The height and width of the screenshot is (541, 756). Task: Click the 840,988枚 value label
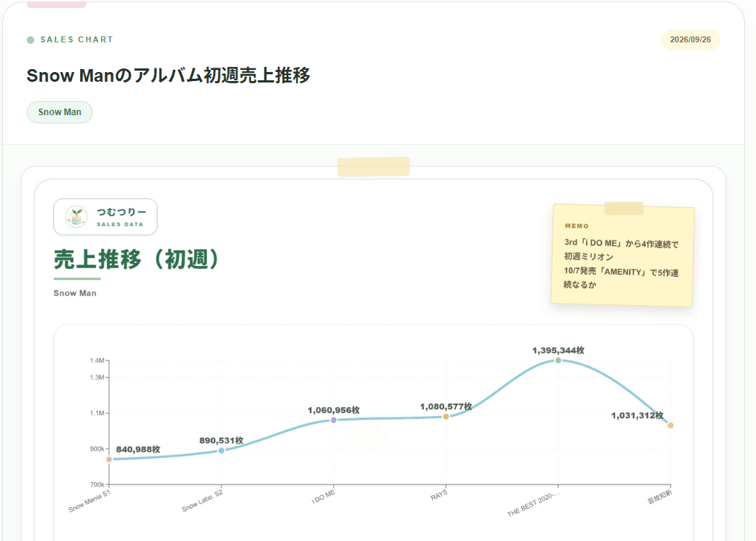click(x=138, y=450)
